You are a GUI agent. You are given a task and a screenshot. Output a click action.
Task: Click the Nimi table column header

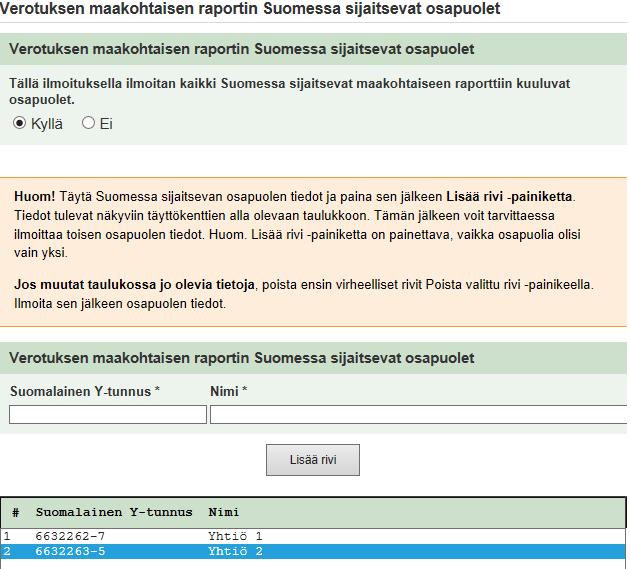(223, 512)
